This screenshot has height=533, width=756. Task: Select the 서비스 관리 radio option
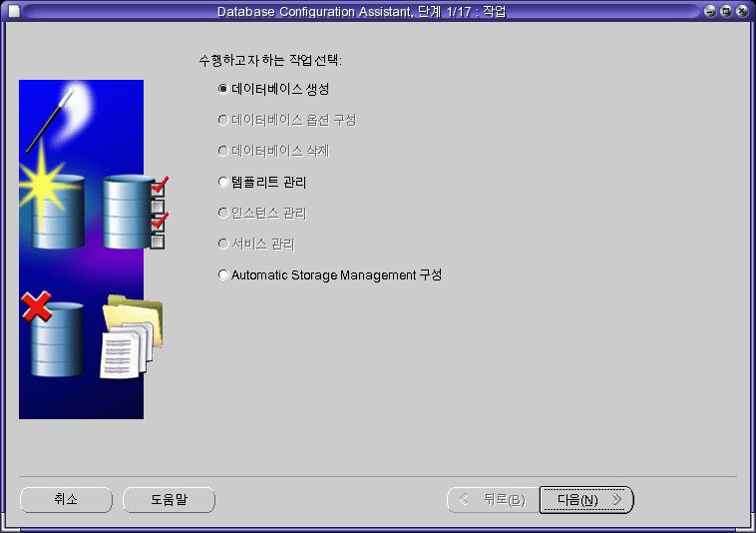click(x=222, y=244)
